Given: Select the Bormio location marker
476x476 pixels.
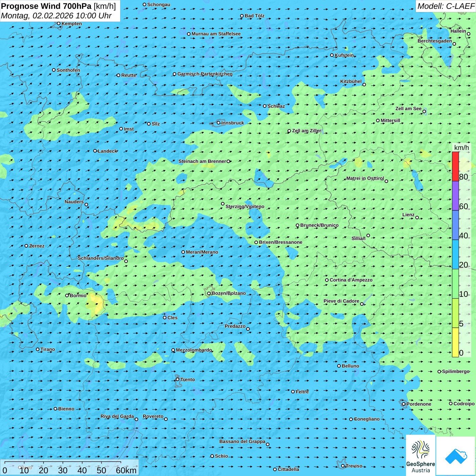Looking at the screenshot, I should [67, 295].
